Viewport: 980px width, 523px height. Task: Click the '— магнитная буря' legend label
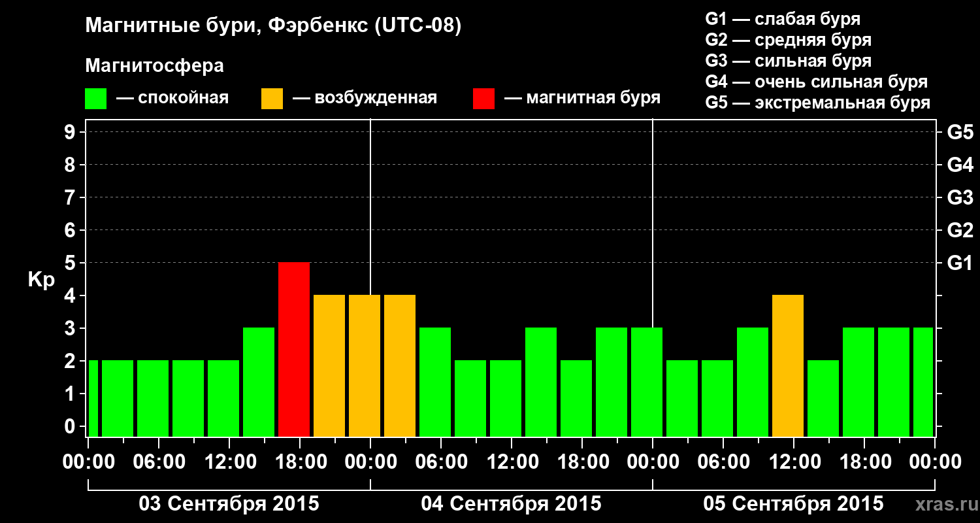(x=582, y=98)
